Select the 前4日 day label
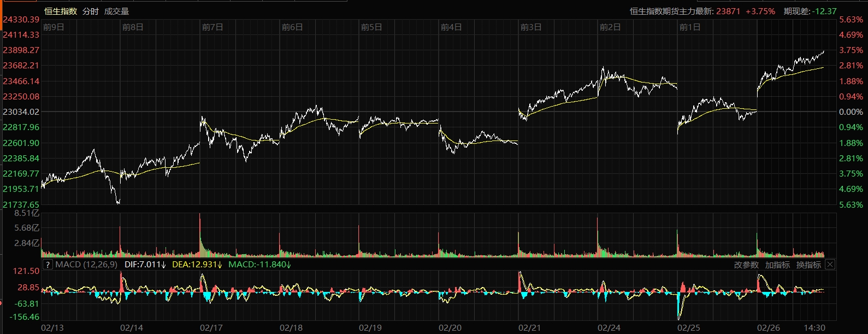Viewport: 868px width, 334px height. [x=451, y=27]
